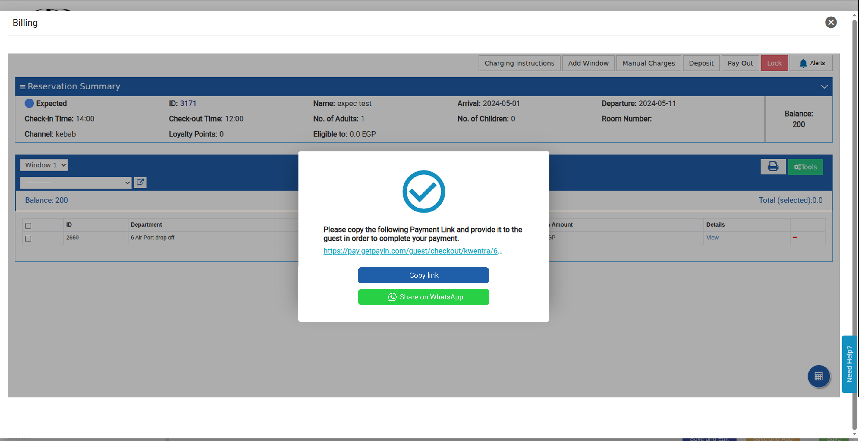Click Add Window button
The width and height of the screenshot is (868, 441).
point(588,63)
